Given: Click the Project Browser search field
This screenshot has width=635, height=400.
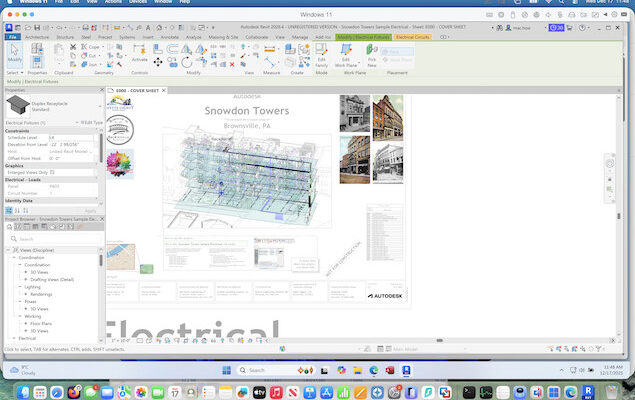Looking at the screenshot, I should 55,239.
